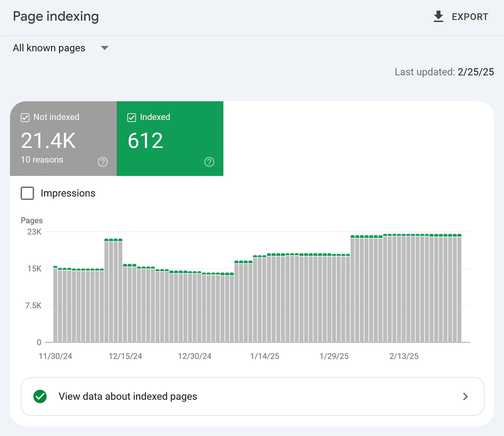Click the green checkmark circle icon

(40, 397)
